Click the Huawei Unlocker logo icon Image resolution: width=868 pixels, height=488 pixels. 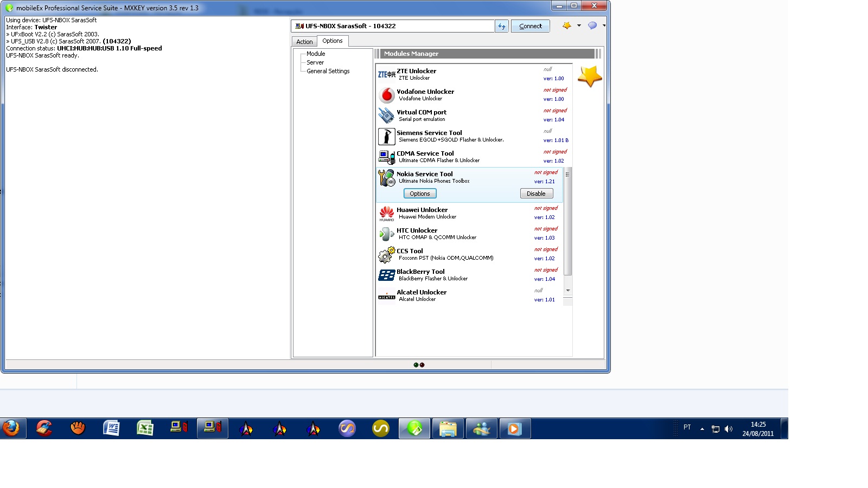click(x=386, y=213)
